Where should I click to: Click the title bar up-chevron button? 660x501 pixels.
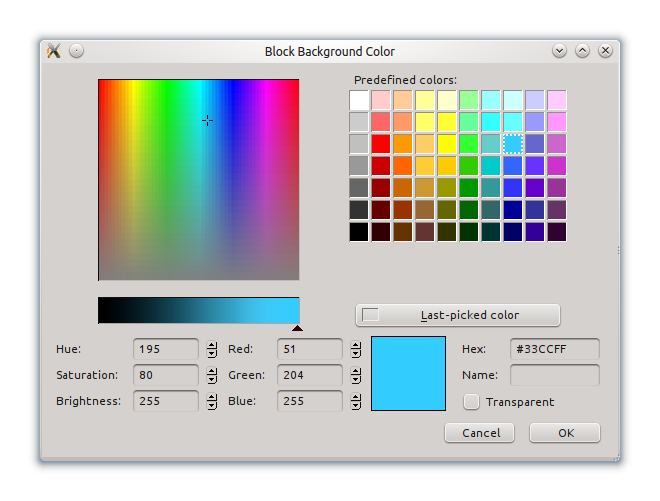[582, 51]
